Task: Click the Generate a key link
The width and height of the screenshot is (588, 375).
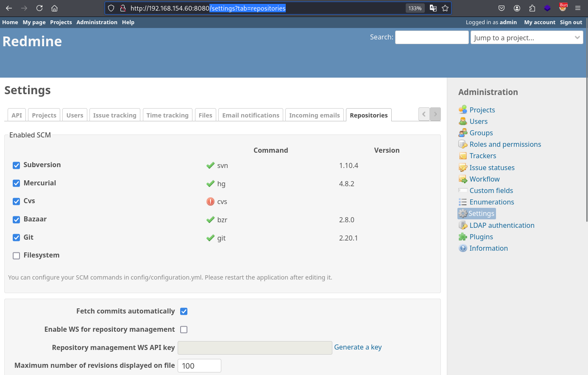Action: tap(358, 347)
